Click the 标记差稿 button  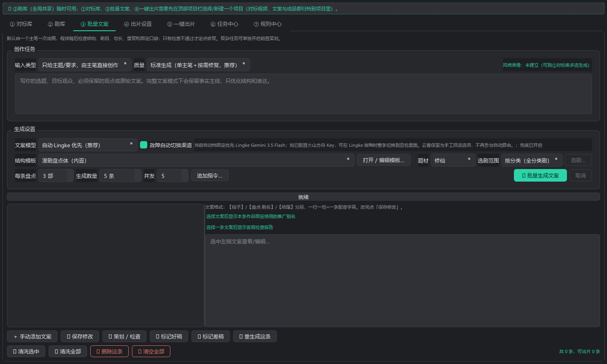pos(210,336)
